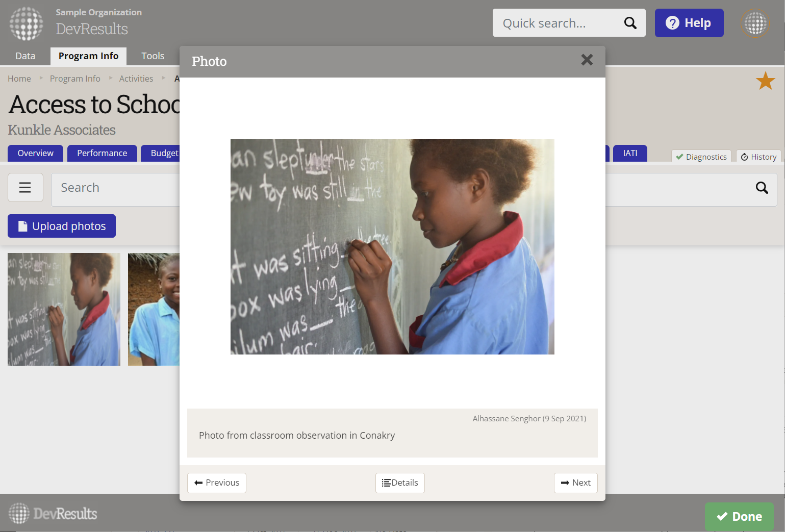785x532 pixels.
Task: Open the Overview tab
Action: point(35,153)
